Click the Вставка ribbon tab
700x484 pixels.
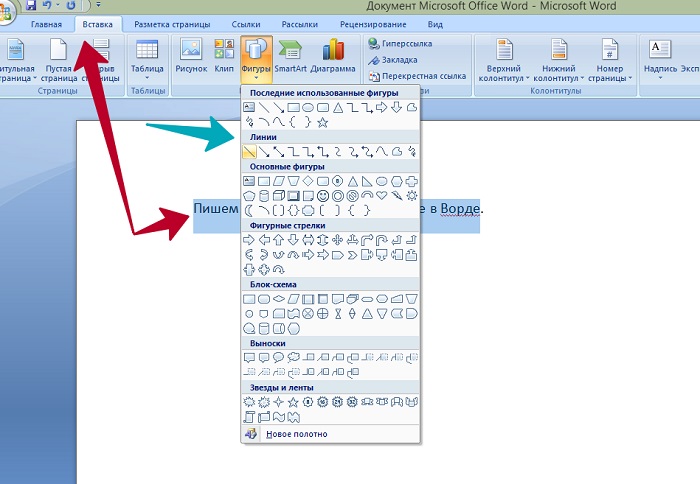pyautogui.click(x=97, y=25)
